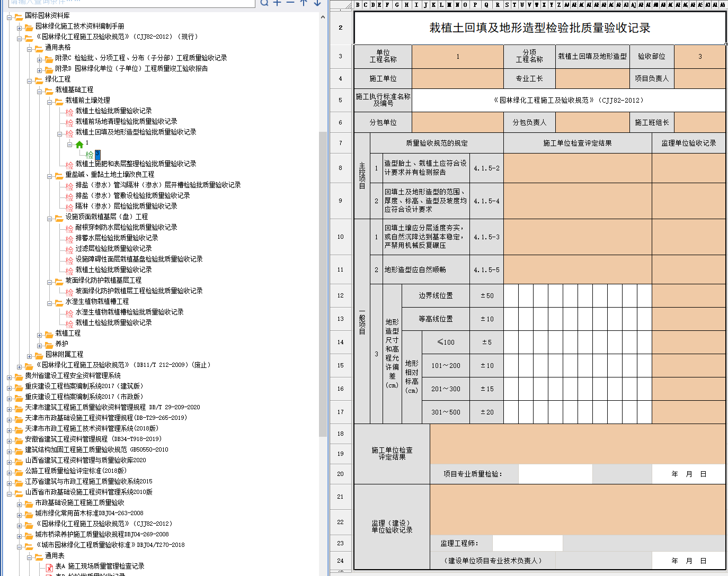
Task: Click the PDF icon for 表A 施工现场质量管理检查记录
Action: (x=49, y=567)
